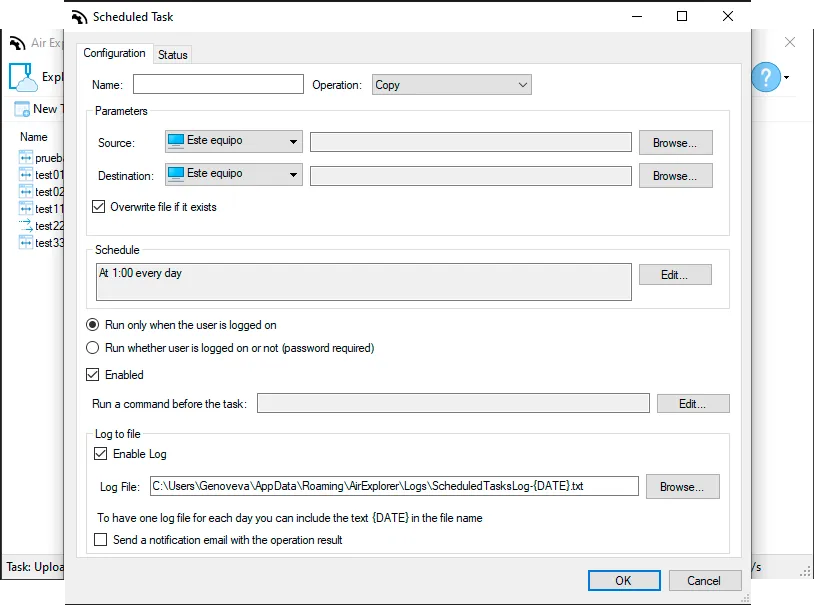The height and width of the screenshot is (605, 814).
Task: Minimize the Scheduled Task dialog
Action: (637, 17)
